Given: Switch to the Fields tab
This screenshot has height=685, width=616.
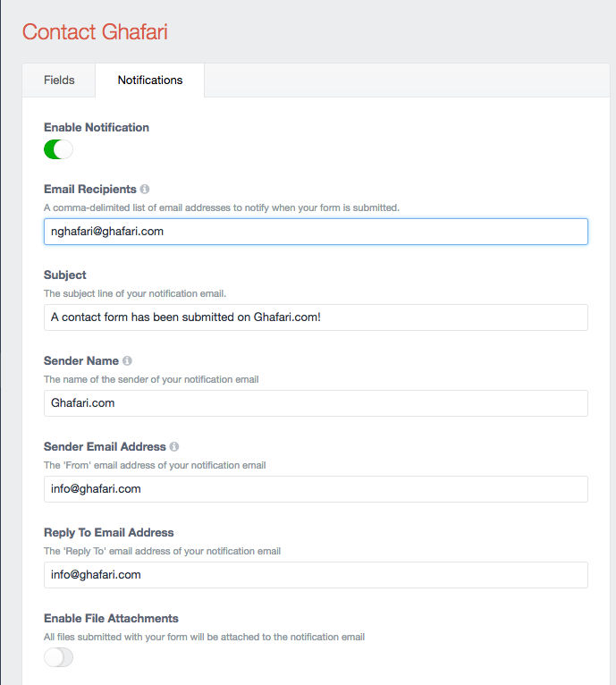Looking at the screenshot, I should click(59, 80).
